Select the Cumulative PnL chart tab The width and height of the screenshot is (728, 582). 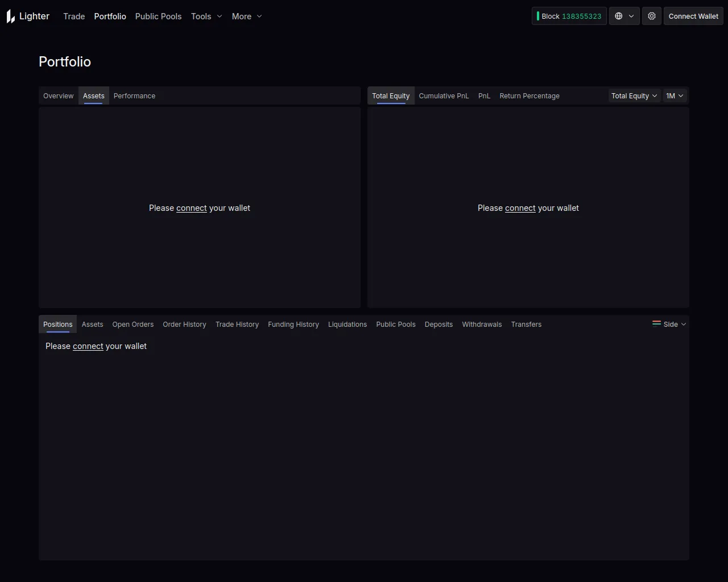click(444, 96)
